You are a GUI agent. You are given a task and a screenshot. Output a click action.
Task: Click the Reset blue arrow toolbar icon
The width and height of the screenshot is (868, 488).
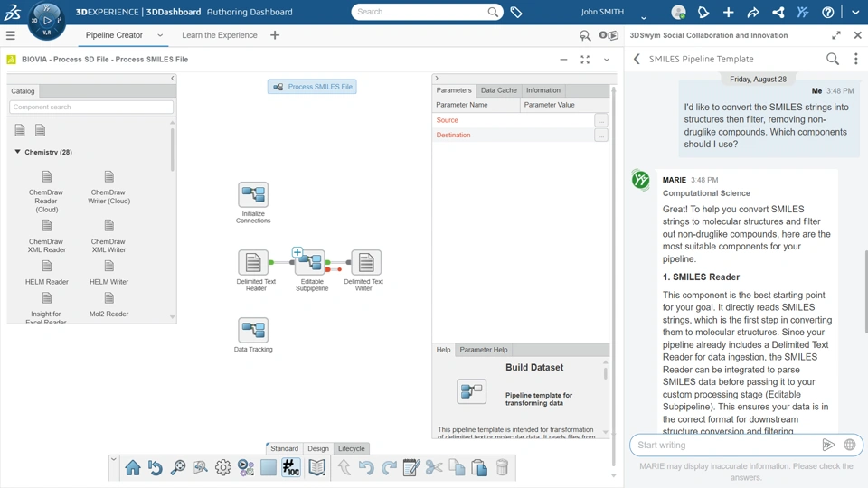pos(156,467)
